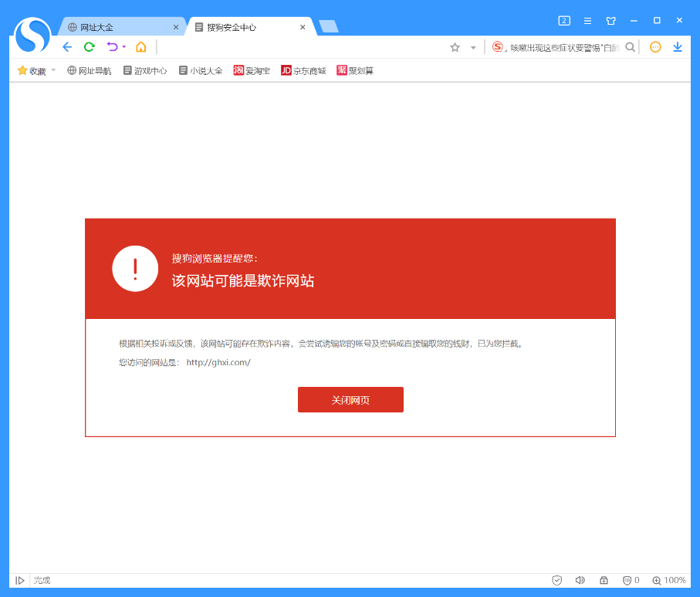Mute page audio via speaker icon
700x597 pixels.
pyautogui.click(x=580, y=580)
